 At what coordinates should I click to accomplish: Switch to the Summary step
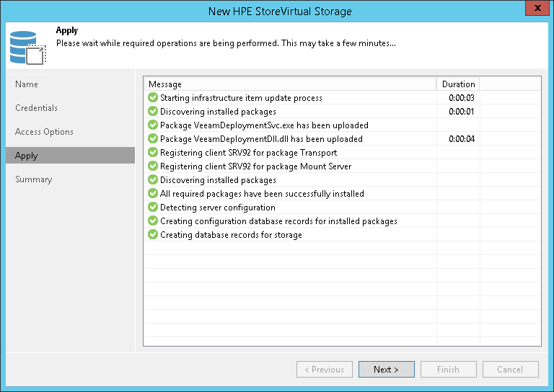pos(33,179)
